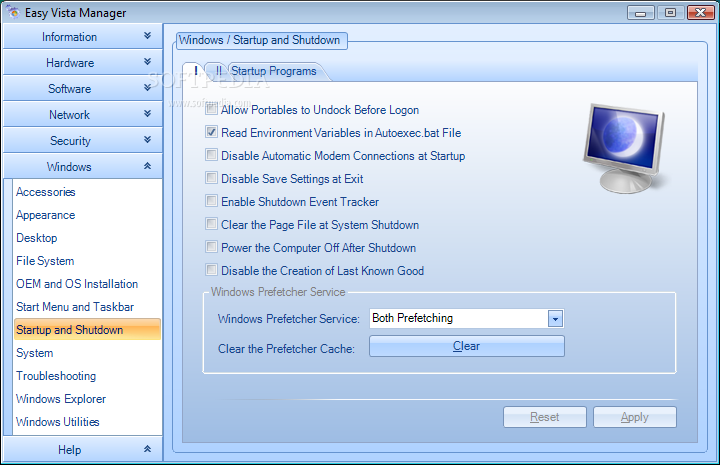Open Windows Utilities
This screenshot has height=465, width=720.
click(x=57, y=422)
